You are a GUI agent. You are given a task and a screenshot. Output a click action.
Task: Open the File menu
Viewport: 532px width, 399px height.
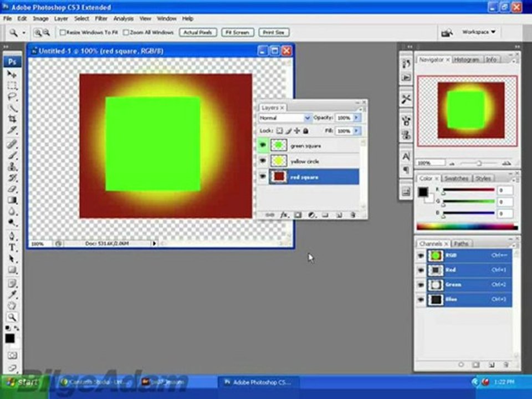(7, 19)
